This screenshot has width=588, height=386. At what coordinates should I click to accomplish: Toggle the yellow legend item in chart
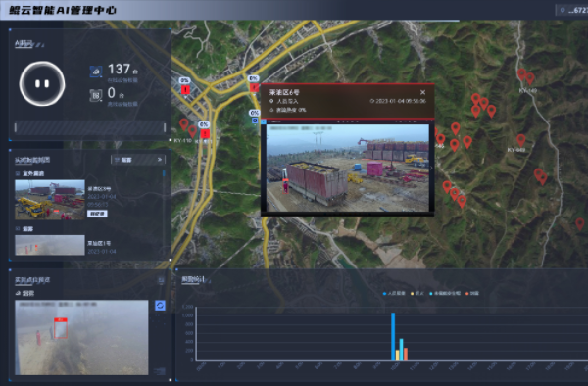(x=417, y=293)
